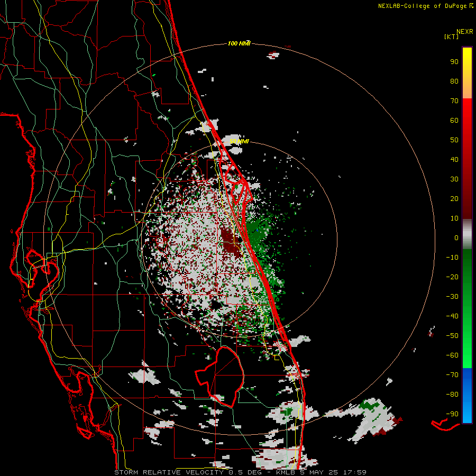Click the -50 value on the color scale
The height and width of the screenshot is (476, 476).
coord(452,336)
